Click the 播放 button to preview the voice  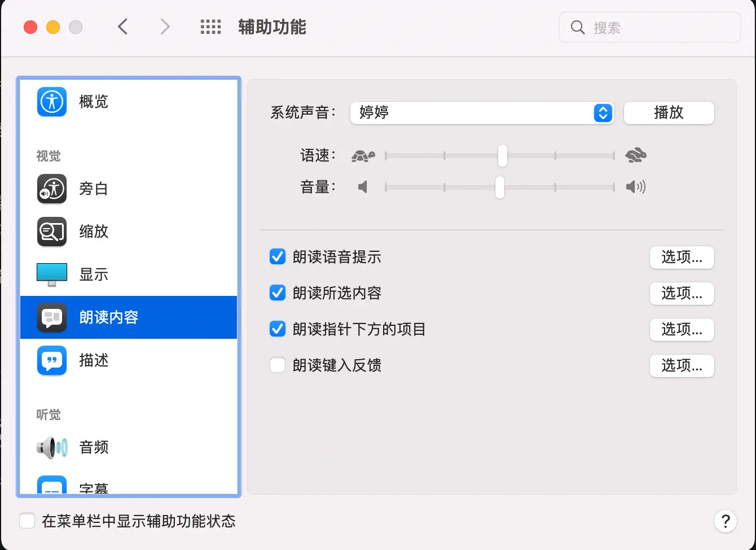669,113
